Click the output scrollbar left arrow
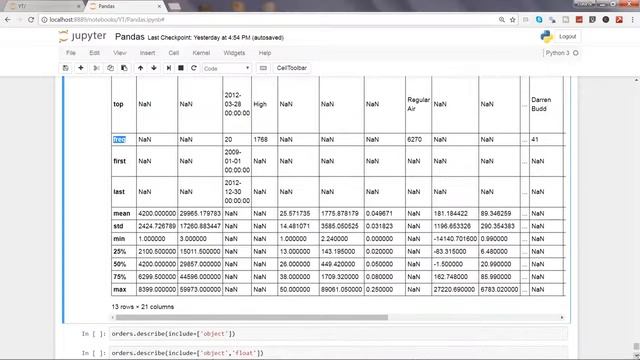 [x=113, y=317]
